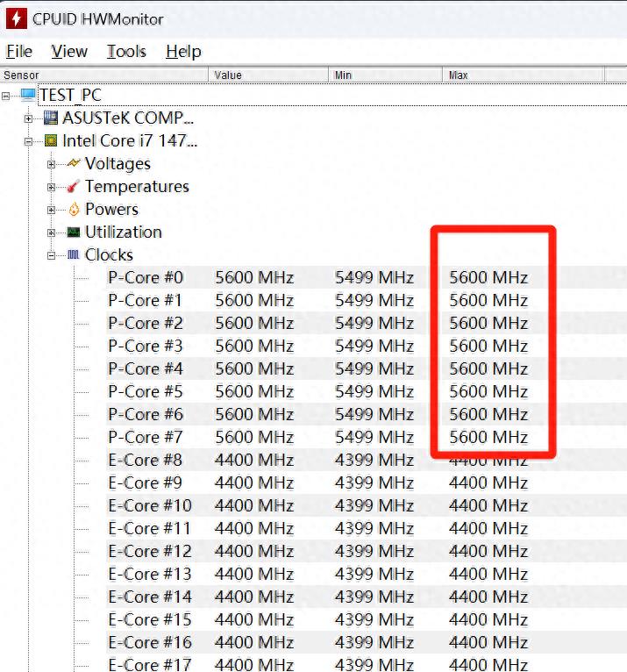627x672 pixels.
Task: Select the P-Core #3 row label
Action: click(146, 346)
